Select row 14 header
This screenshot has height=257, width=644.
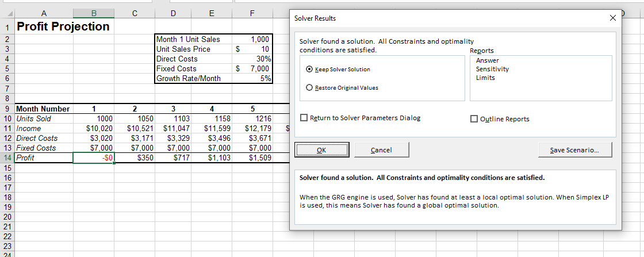pos(7,158)
